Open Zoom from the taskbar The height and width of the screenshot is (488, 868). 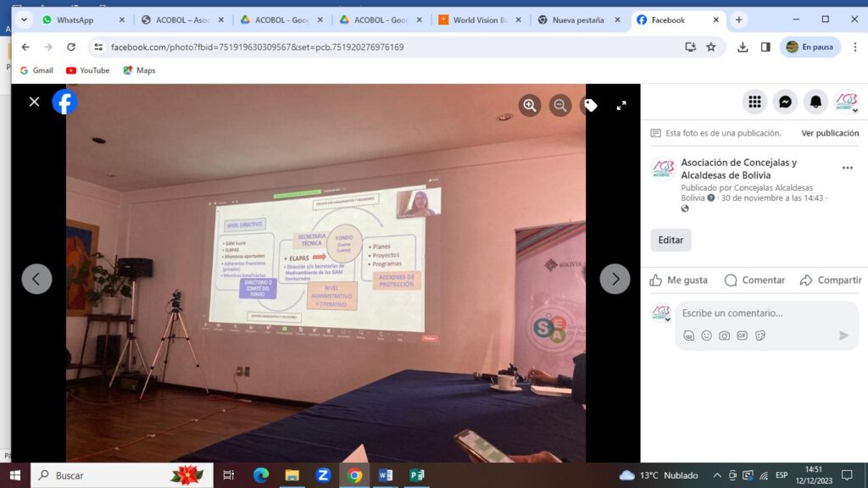[323, 475]
